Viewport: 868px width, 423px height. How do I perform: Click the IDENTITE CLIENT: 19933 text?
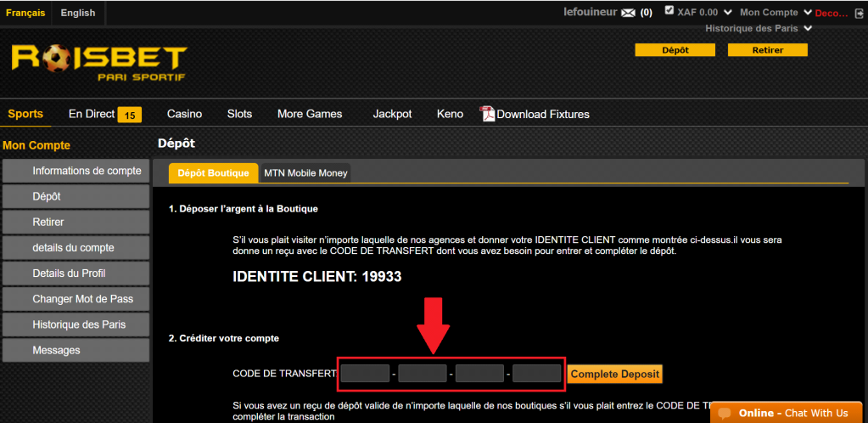tap(317, 277)
